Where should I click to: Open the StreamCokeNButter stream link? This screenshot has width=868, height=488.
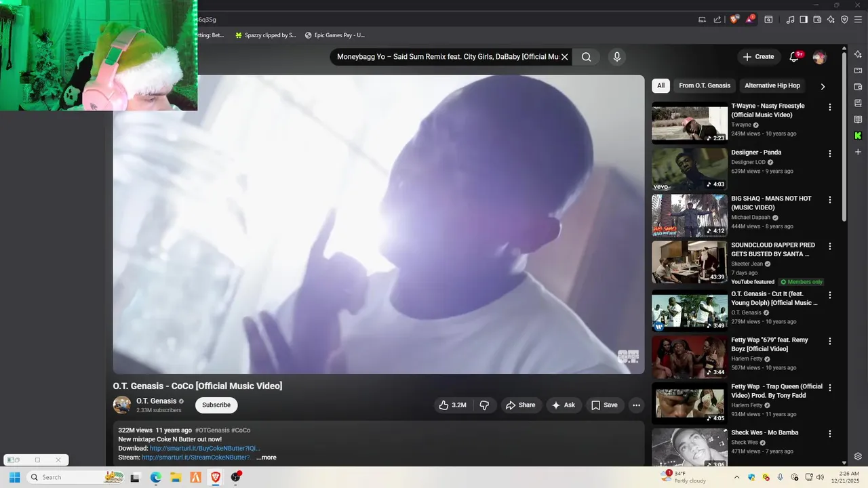[x=195, y=457]
